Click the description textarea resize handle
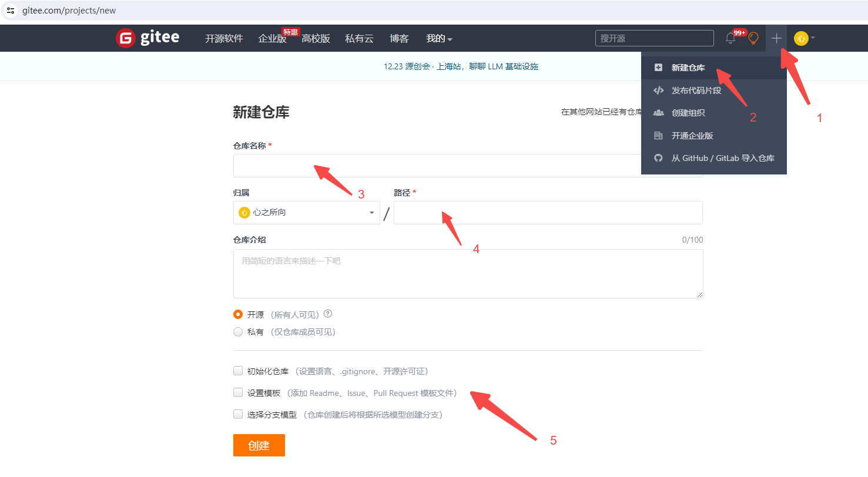Viewport: 868px width, 477px height. [x=699, y=294]
